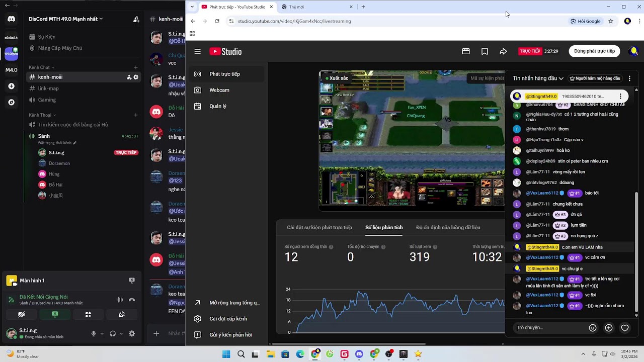The height and width of the screenshot is (362, 644).
Task: Create a channel in Kênh Thoại category
Action: [136, 115]
